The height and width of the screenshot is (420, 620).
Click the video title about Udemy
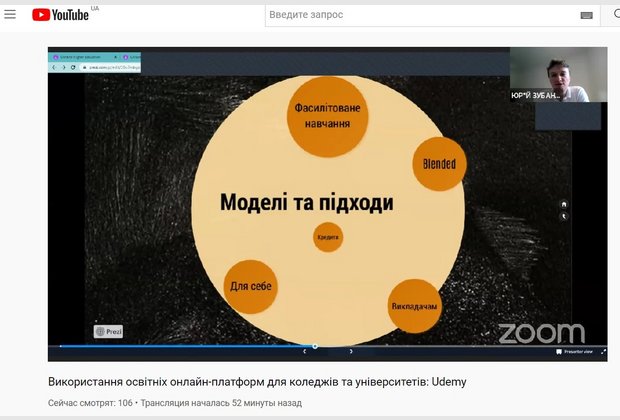tap(257, 382)
